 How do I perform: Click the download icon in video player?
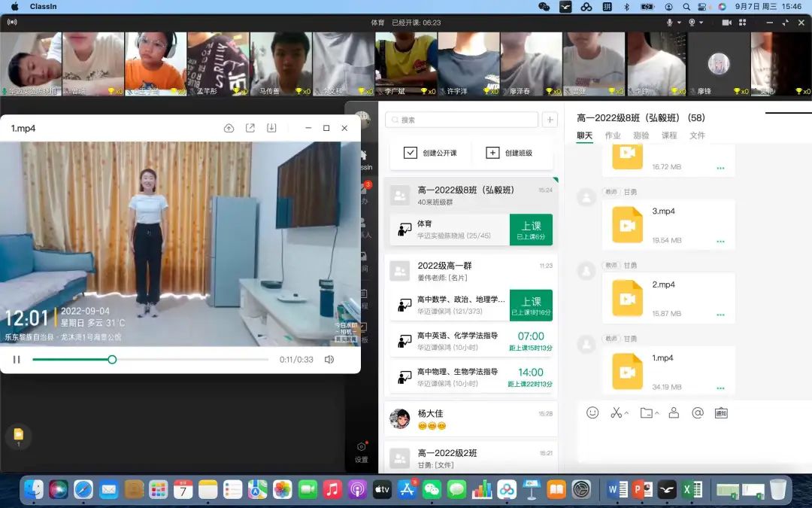(271, 128)
